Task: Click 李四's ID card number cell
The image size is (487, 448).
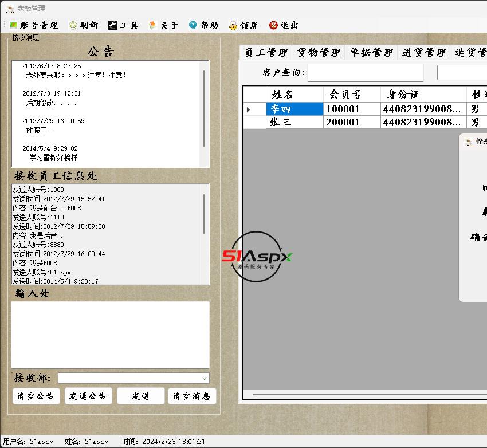Action: [423, 109]
